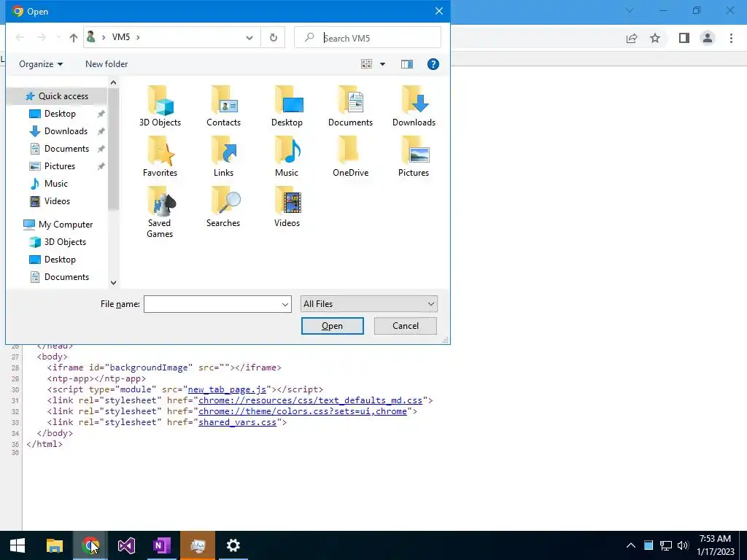Refresh the VM5 folder view

[x=273, y=37]
